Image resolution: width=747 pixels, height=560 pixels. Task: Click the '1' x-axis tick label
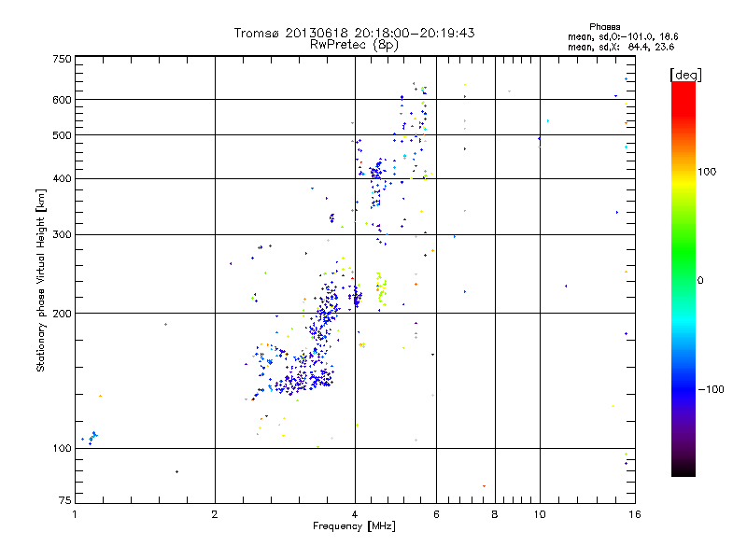pyautogui.click(x=75, y=514)
